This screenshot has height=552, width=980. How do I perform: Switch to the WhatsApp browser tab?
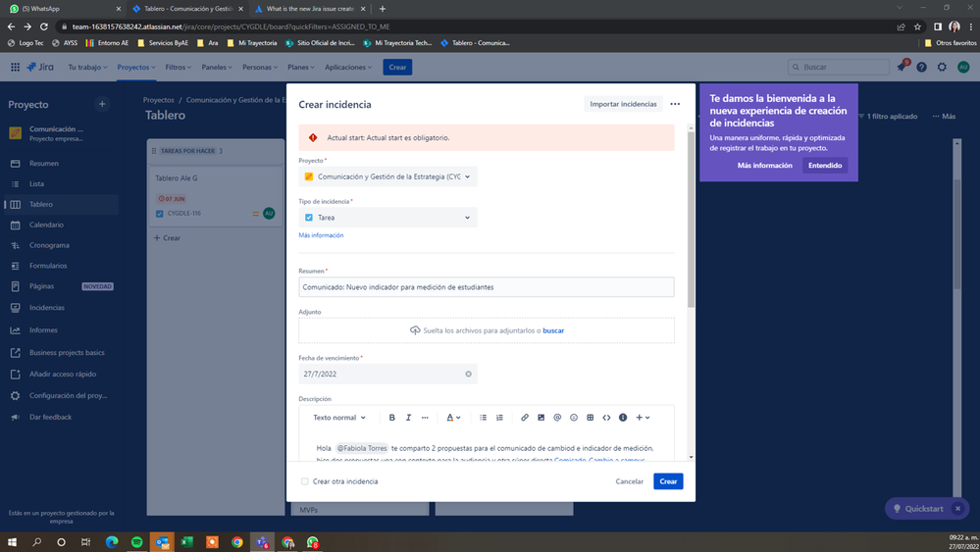pyautogui.click(x=63, y=9)
